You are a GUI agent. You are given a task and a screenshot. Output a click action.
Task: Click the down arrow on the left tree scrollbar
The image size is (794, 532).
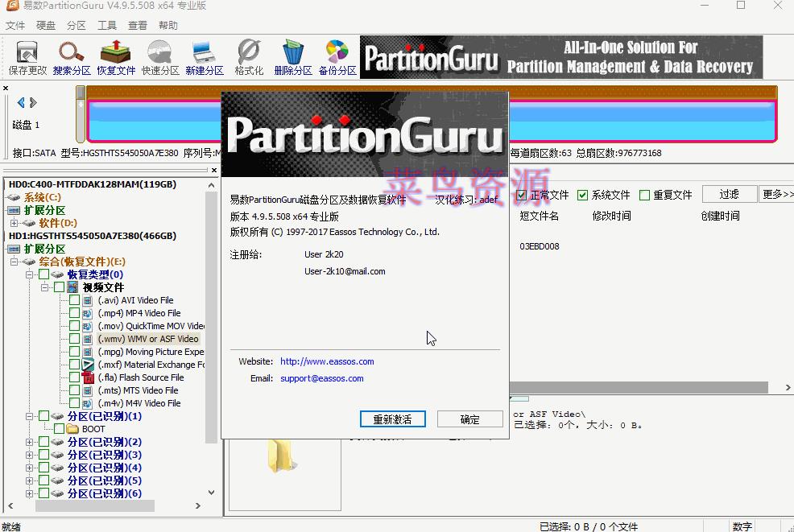pos(211,492)
